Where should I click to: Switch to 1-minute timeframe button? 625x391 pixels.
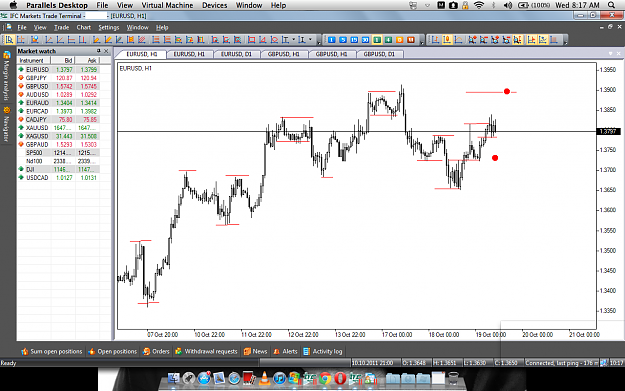[x=332, y=40]
